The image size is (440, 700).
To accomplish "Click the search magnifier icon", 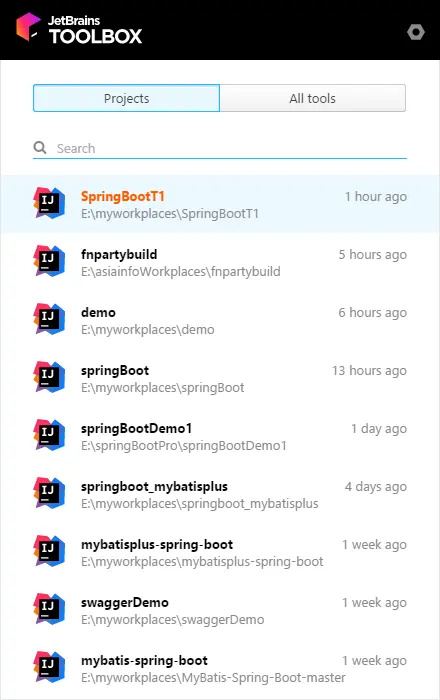I will (40, 148).
